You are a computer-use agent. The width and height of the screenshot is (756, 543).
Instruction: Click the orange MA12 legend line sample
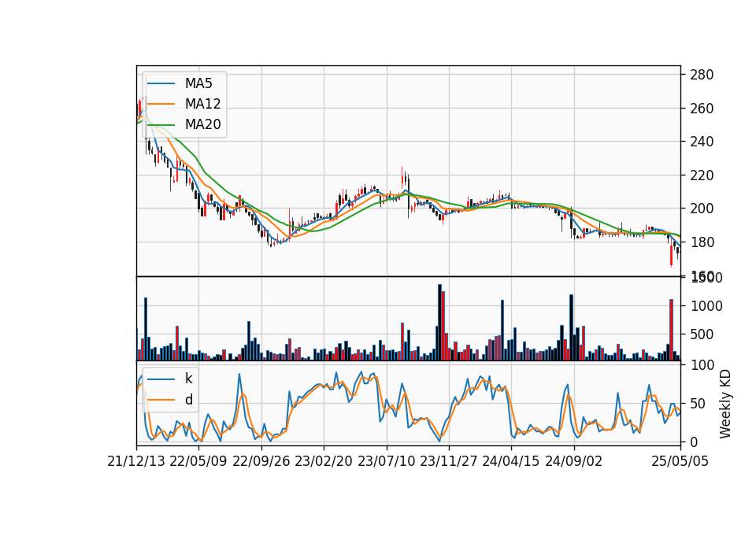pos(161,104)
